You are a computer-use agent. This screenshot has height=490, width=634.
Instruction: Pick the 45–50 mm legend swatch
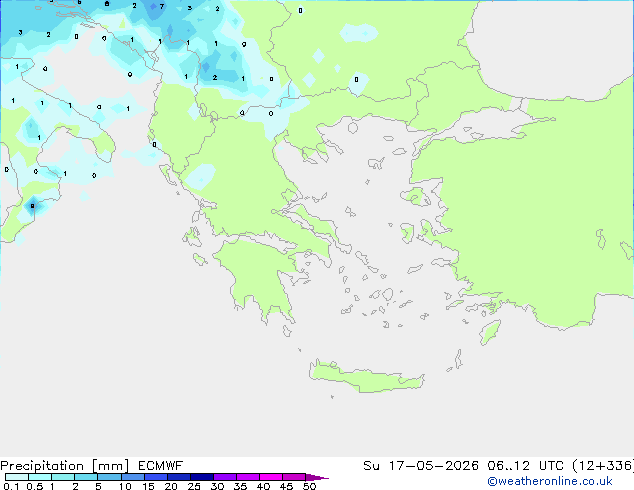click(294, 477)
